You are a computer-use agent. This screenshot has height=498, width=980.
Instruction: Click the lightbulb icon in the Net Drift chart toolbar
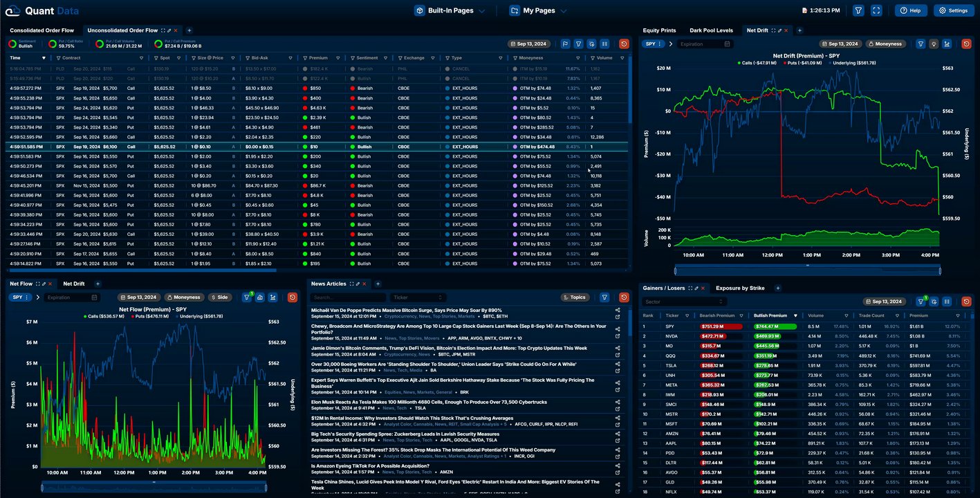point(934,44)
